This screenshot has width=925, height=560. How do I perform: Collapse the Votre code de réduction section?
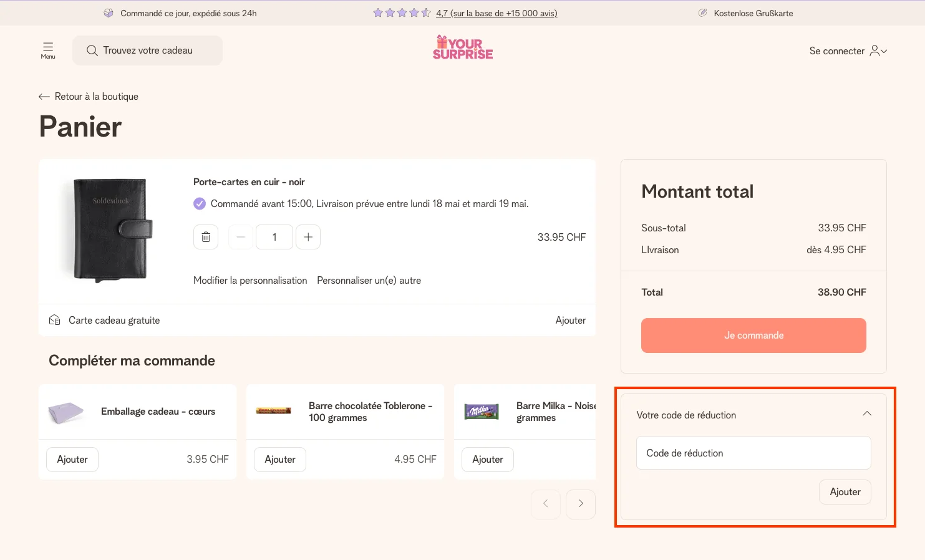867,414
